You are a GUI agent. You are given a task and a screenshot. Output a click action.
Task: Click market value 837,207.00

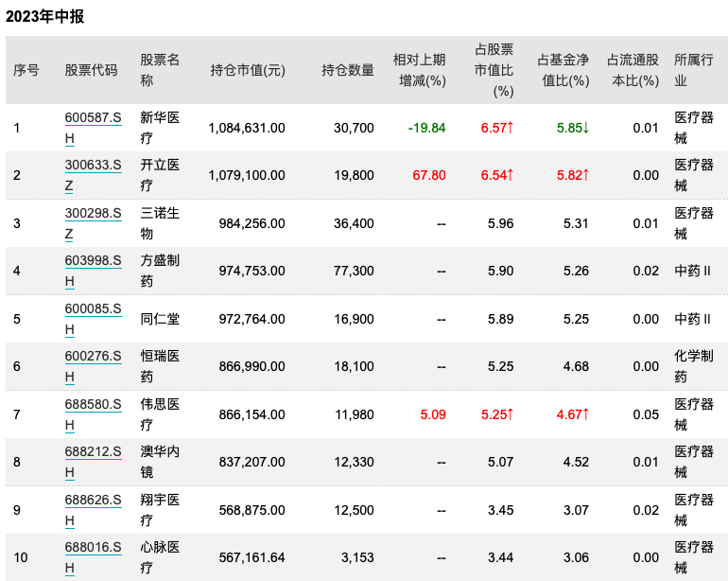pos(252,462)
